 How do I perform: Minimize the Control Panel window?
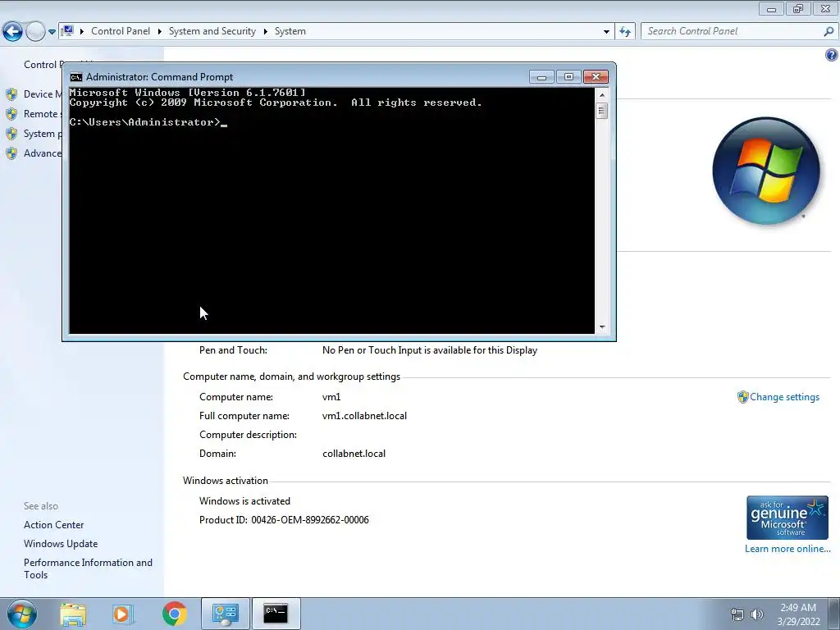coord(771,8)
